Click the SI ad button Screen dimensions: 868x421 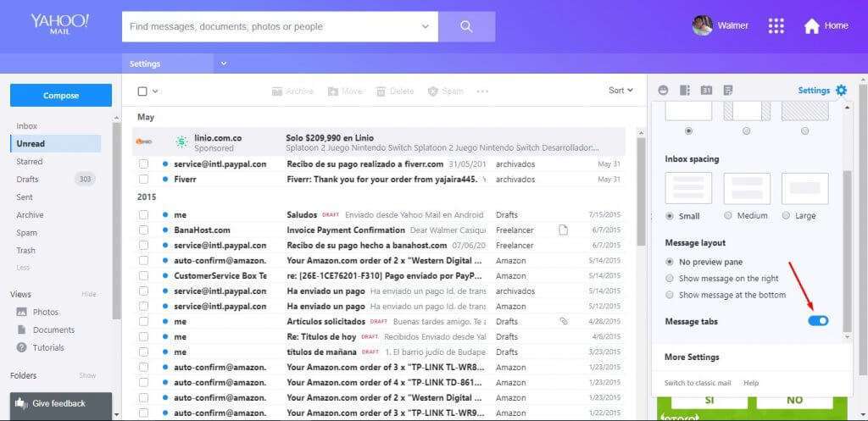(709, 400)
